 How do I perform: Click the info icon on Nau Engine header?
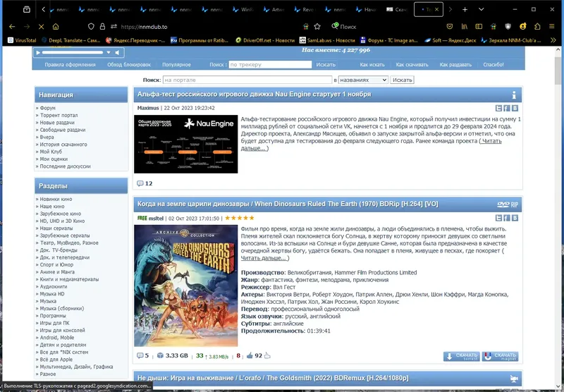(x=514, y=94)
